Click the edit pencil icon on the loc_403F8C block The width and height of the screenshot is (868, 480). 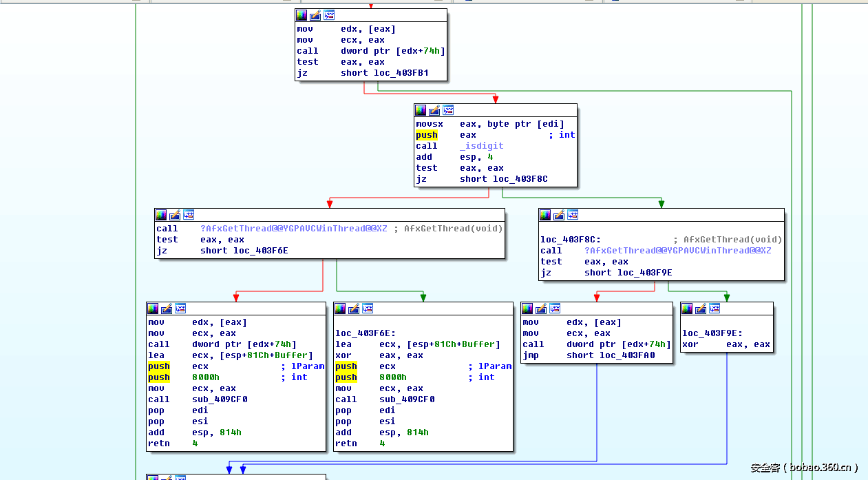coord(559,215)
